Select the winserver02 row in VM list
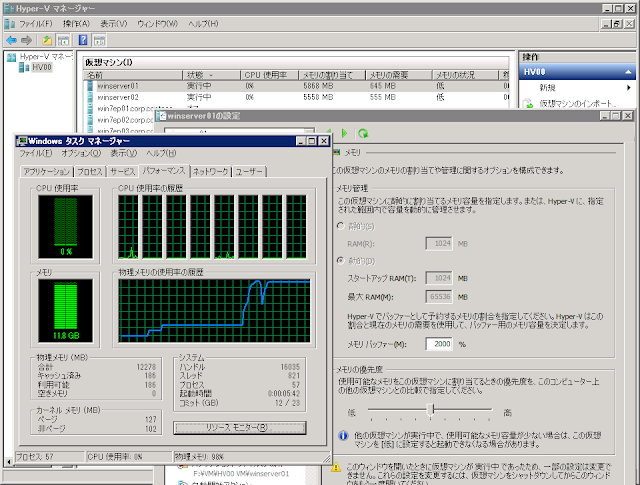 (296, 97)
